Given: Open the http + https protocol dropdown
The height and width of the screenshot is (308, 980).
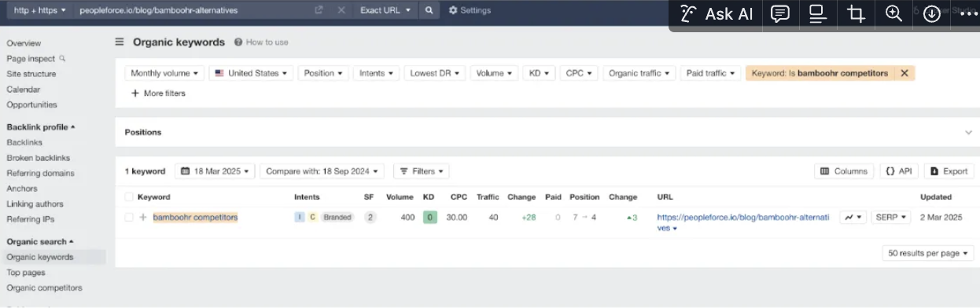Looking at the screenshot, I should [40, 10].
